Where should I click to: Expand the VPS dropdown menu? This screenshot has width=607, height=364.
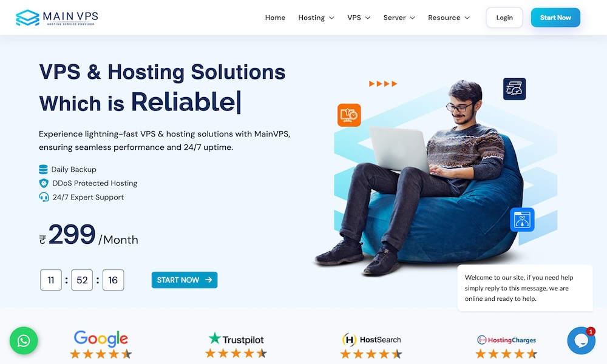click(359, 18)
